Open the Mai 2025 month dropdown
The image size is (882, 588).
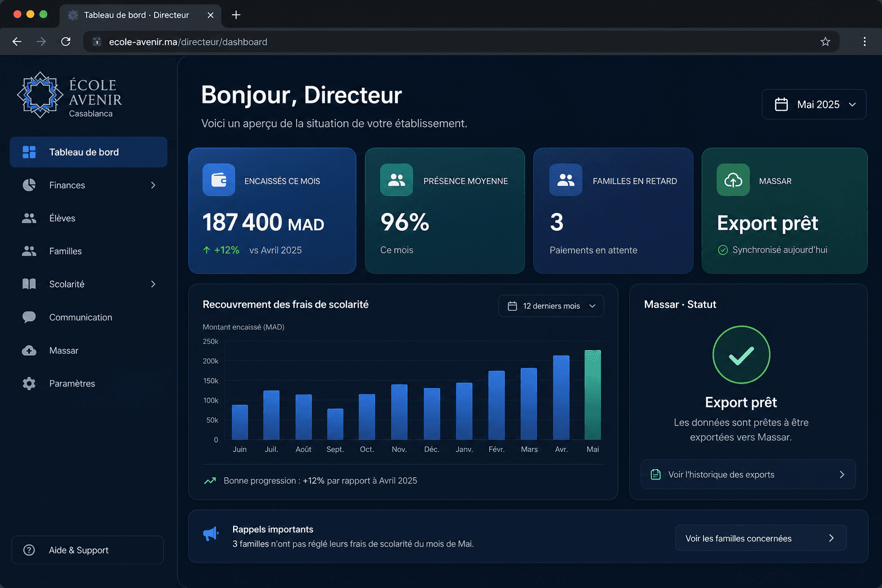[x=814, y=105]
